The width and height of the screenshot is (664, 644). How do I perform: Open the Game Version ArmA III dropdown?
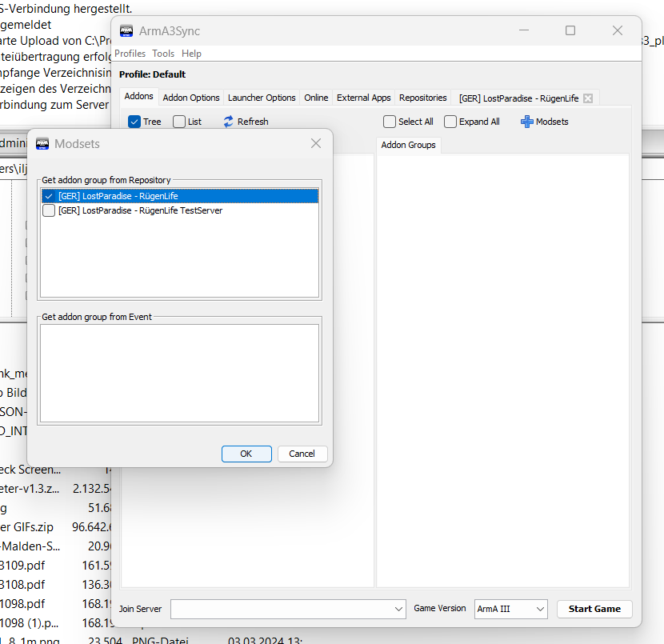pyautogui.click(x=540, y=609)
